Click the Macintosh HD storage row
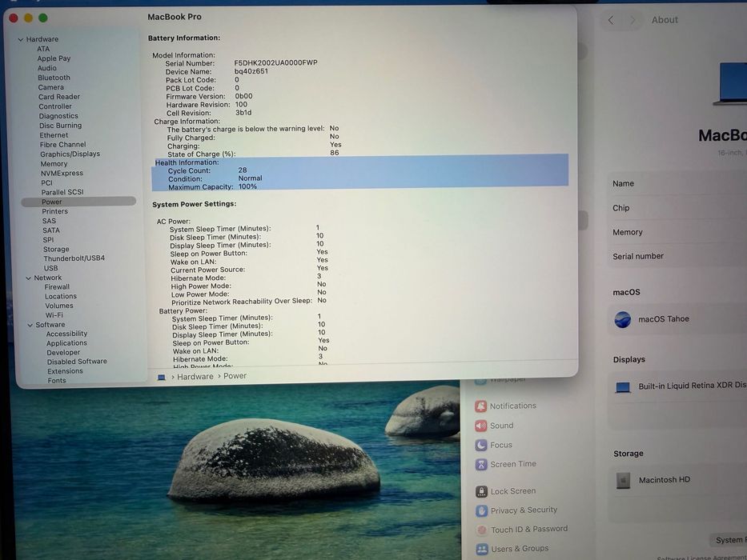Screen dimensions: 747x560 pyautogui.click(x=678, y=481)
